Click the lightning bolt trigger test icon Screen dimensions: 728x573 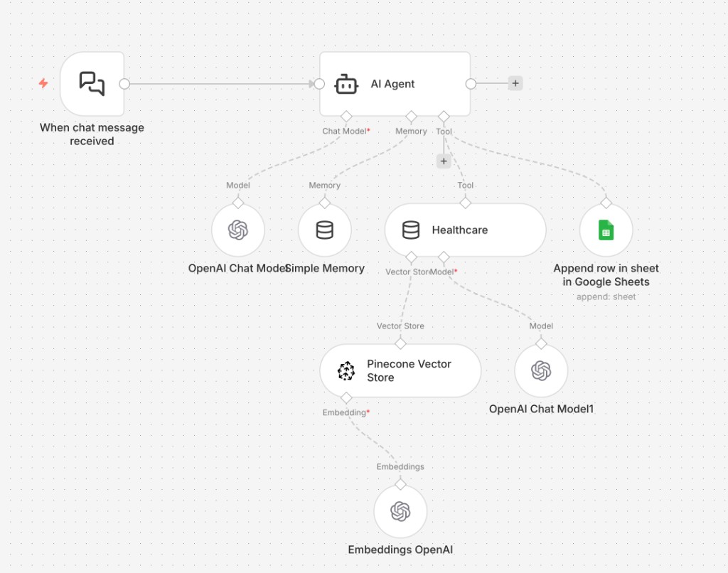click(x=43, y=83)
